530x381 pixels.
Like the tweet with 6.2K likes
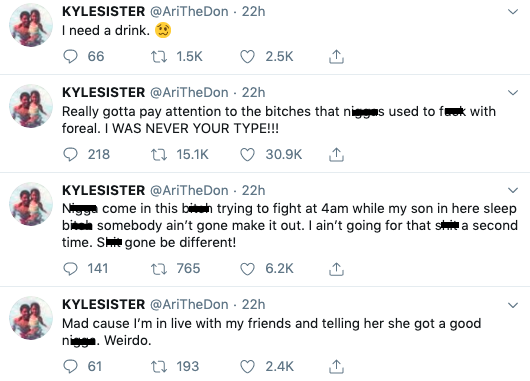(247, 269)
